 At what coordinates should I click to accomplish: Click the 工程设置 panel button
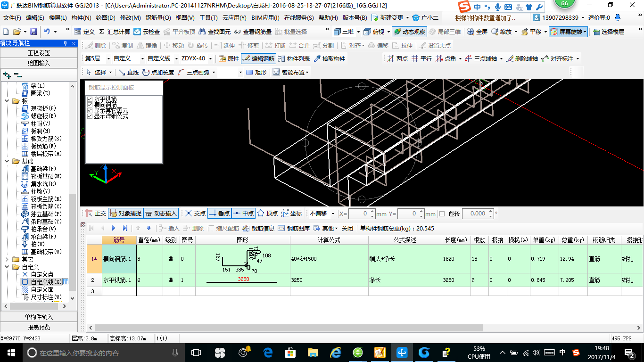click(x=39, y=53)
